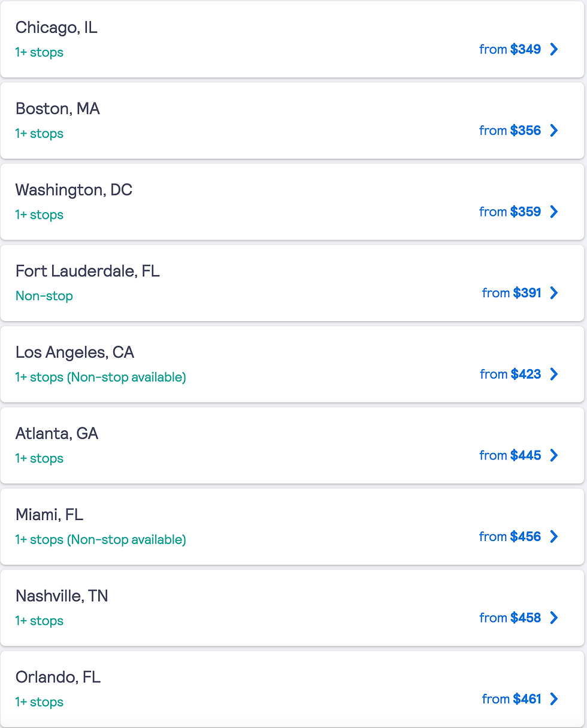Click the "from $391" Fort Lauderdale price
587x728 pixels.
[511, 293]
